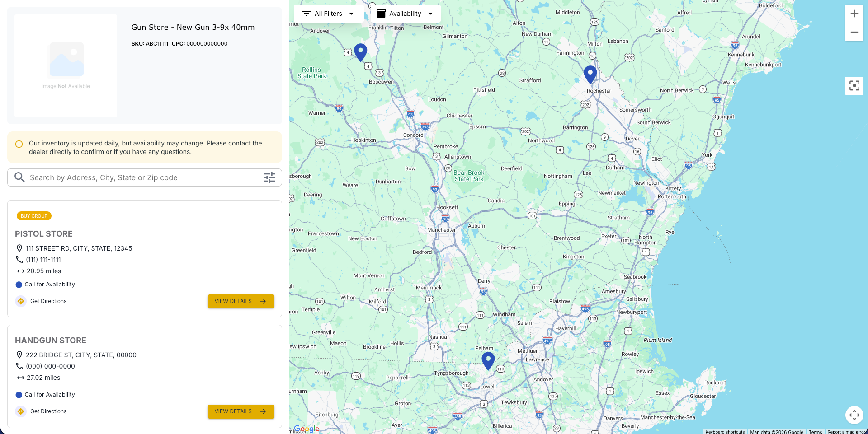The width and height of the screenshot is (868, 434).
Task: Click the Pistol Store phone number
Action: (43, 260)
